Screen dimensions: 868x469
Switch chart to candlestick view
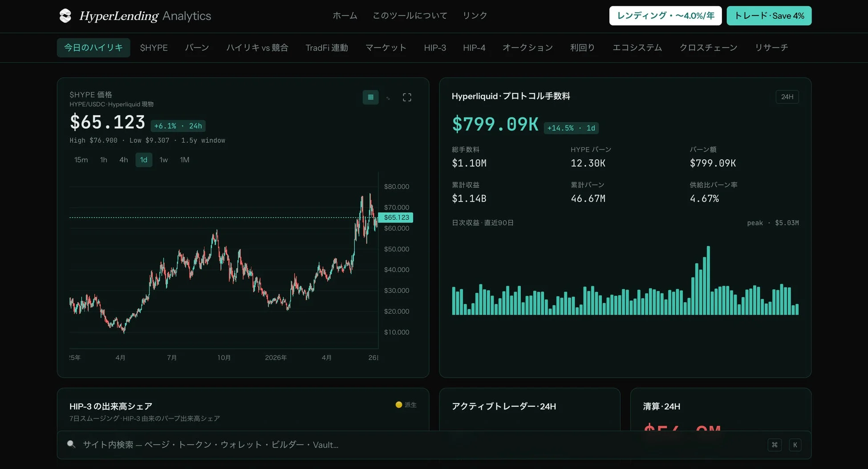[370, 97]
